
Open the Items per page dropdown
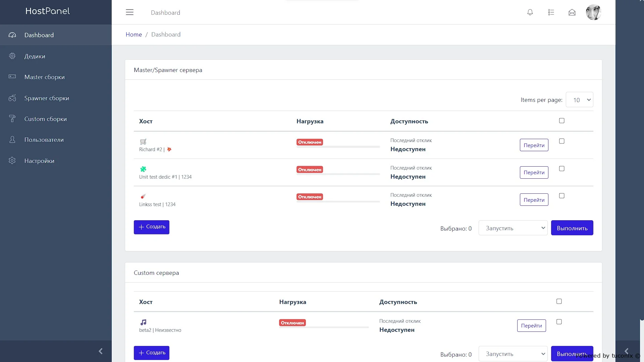(579, 100)
